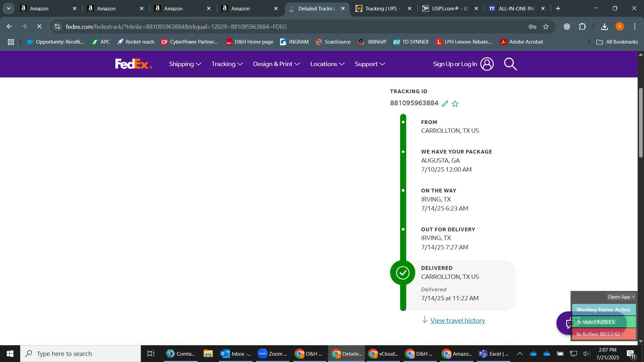The height and width of the screenshot is (362, 644).
Task: Open the bookmarks apps grid icon
Action: tap(11, 42)
